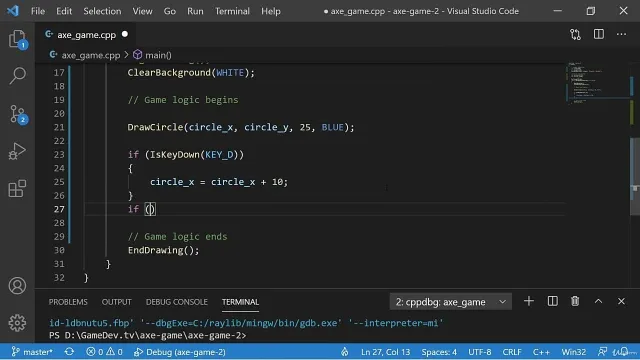Click the flame icon in status bar

point(345,352)
